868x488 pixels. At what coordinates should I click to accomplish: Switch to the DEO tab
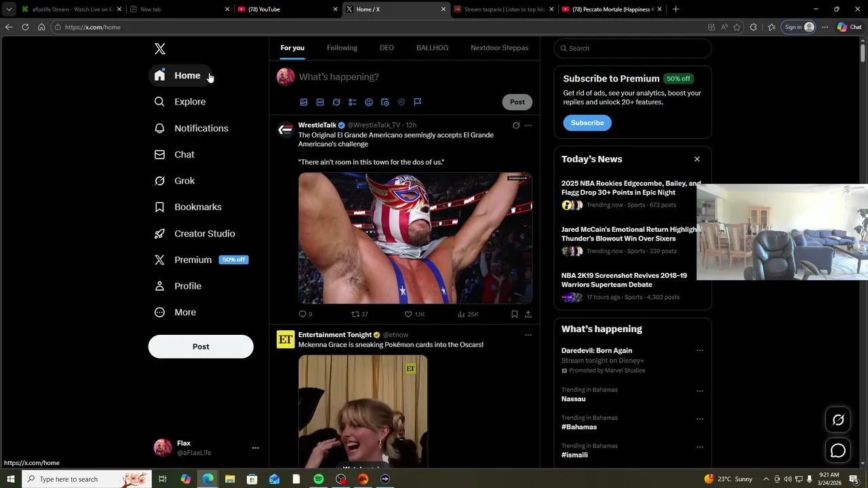(387, 48)
